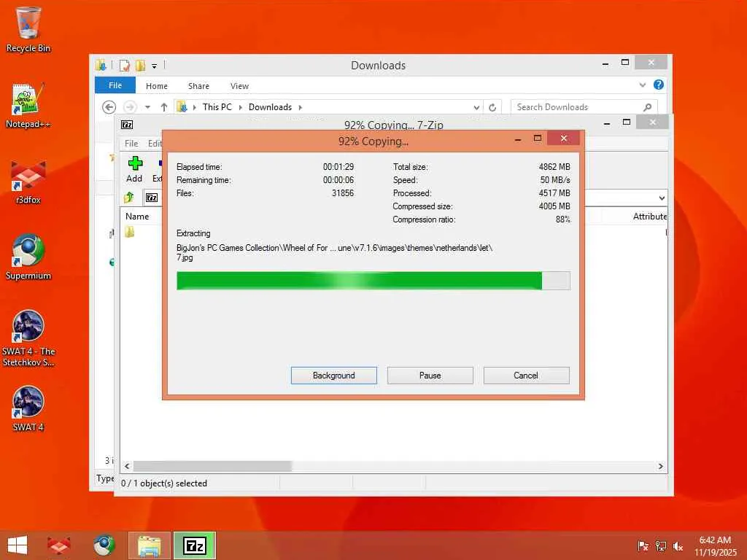Viewport: 747px width, 560px height.
Task: Open network icon in system tray
Action: [x=661, y=545]
